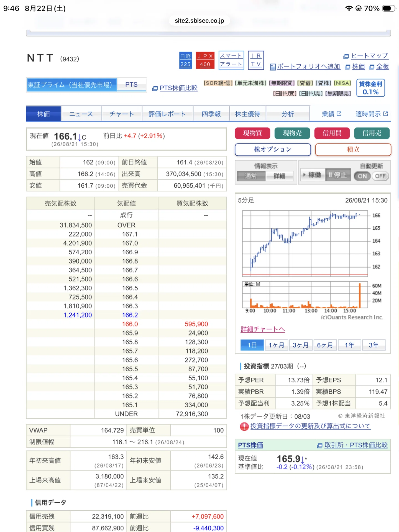
Task: Click PTS株価 section heading link
Action: coord(250,445)
